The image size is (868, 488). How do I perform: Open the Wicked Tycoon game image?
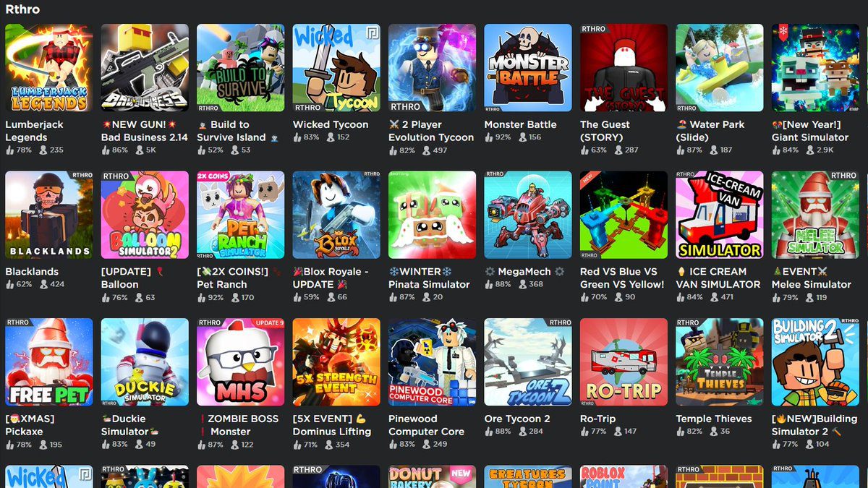tap(336, 68)
